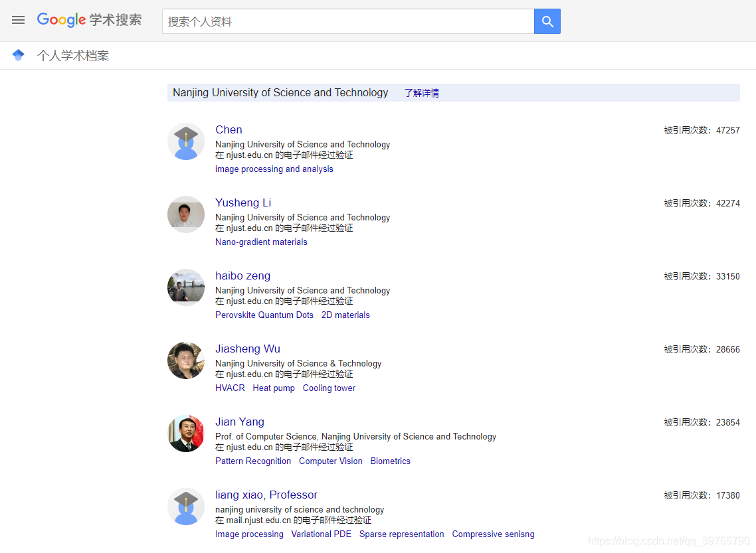Select the 2D materials tag
Image resolution: width=756 pixels, height=553 pixels.
click(x=345, y=315)
